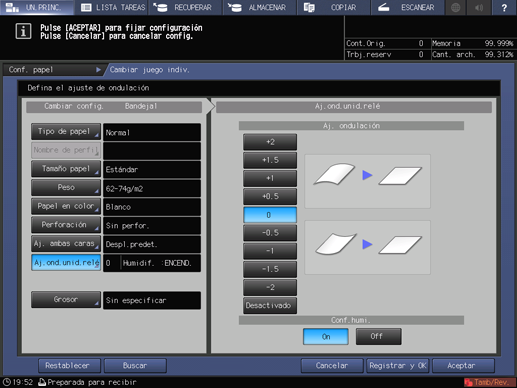
Task: Click the speaker volume icon
Action: [x=479, y=7]
